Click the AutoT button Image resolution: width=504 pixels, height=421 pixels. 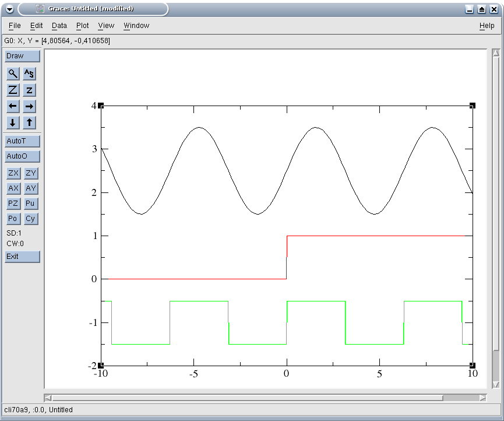pos(22,141)
